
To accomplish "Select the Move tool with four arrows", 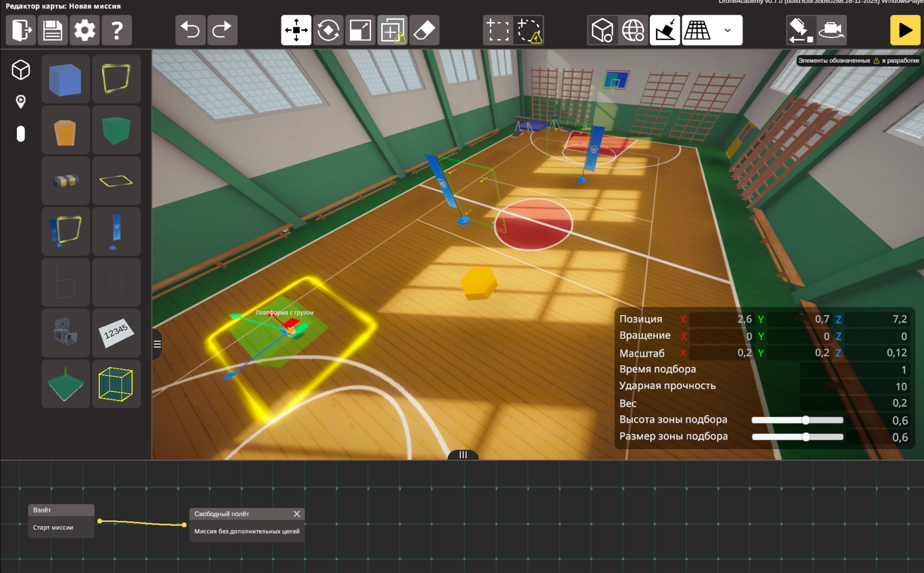I will point(296,30).
